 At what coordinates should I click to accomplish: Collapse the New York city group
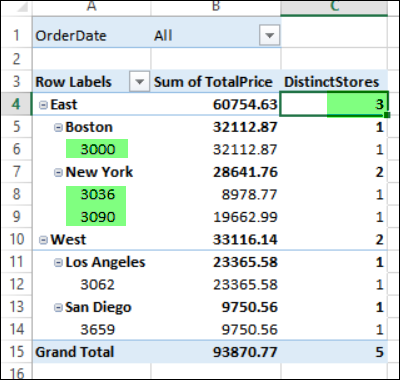58,173
